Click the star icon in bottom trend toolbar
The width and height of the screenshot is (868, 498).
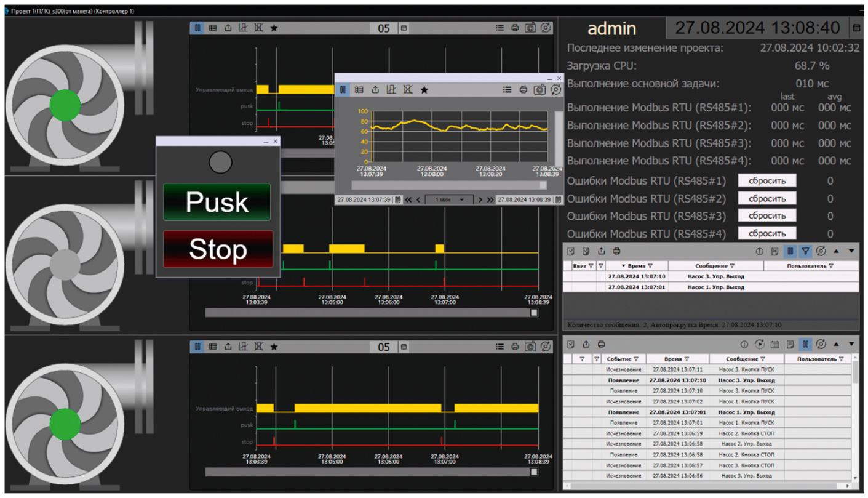[x=274, y=347]
